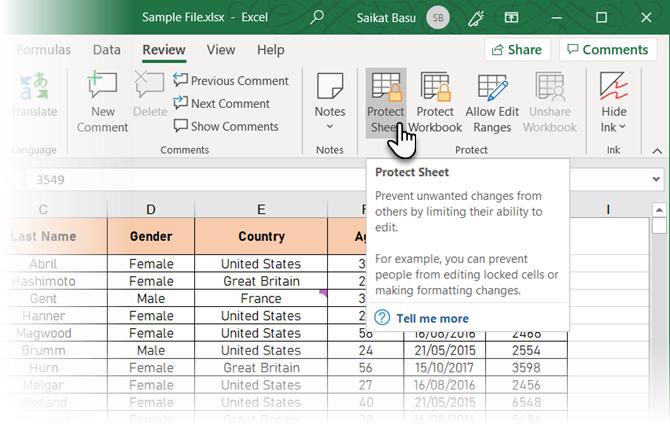Viewport: 670px width, 425px height.
Task: Toggle Show Comments
Action: 226,126
